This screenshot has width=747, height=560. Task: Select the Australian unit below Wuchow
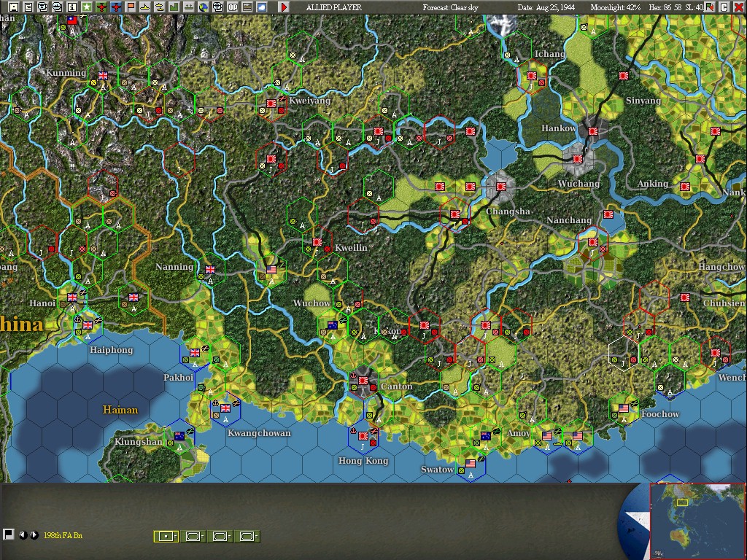point(333,325)
